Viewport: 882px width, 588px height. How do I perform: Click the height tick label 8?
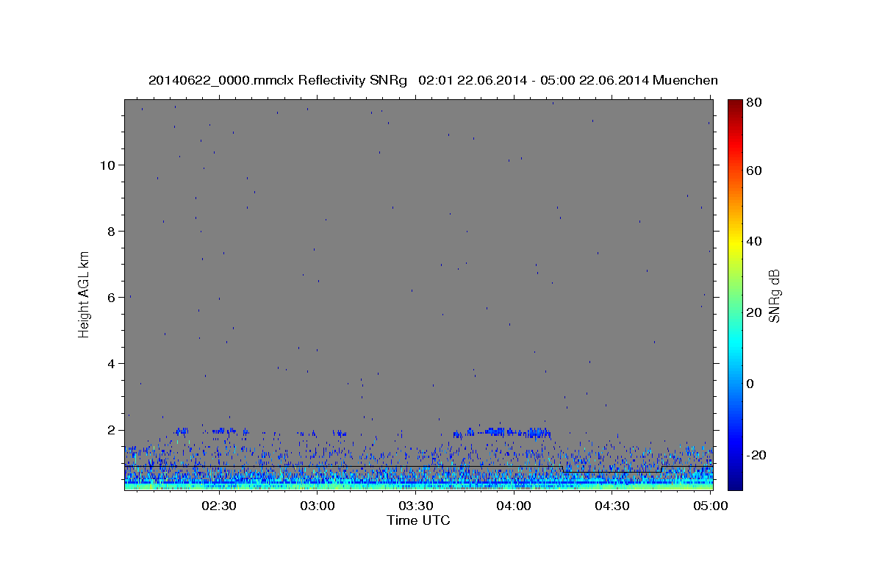(x=111, y=231)
